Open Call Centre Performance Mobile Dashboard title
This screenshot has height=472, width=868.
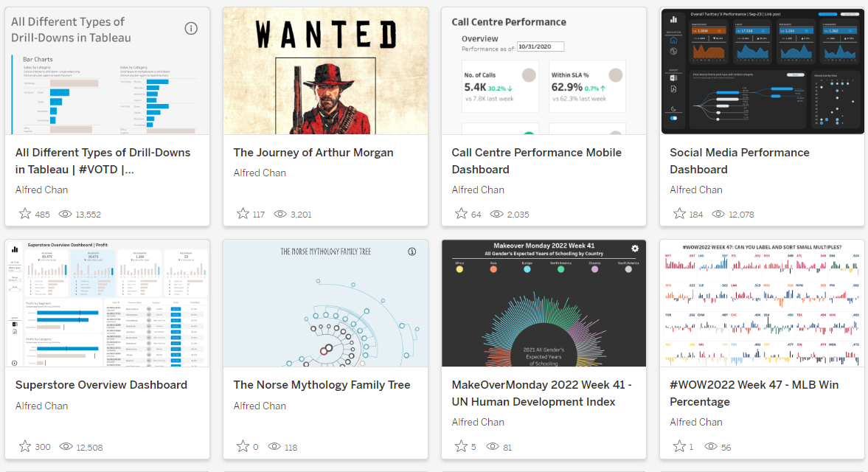tap(536, 161)
